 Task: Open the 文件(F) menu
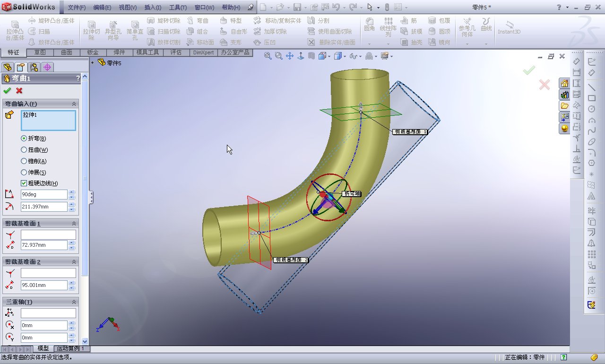tap(77, 8)
